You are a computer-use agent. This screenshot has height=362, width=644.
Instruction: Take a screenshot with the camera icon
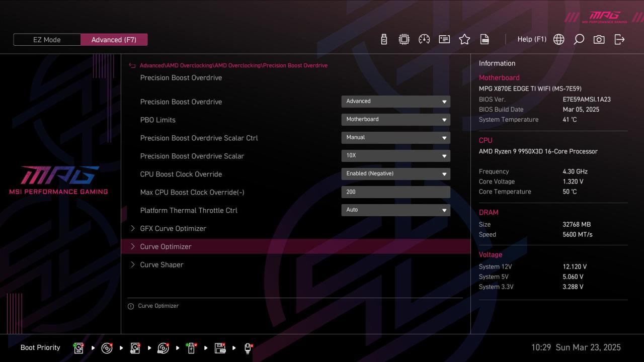coord(599,39)
